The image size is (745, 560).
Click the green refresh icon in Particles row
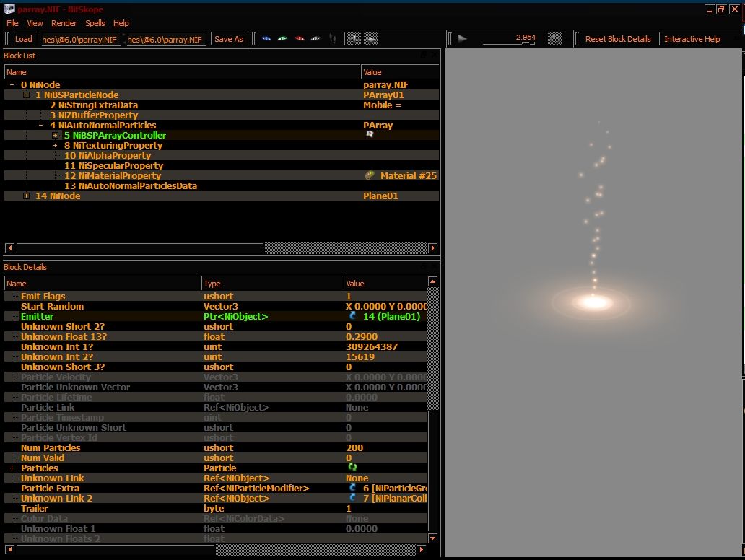352,468
